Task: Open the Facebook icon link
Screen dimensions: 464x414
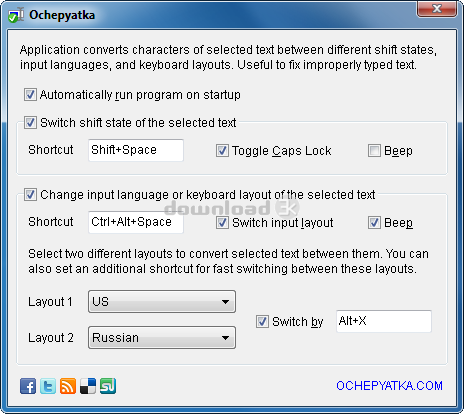Action: (28, 386)
